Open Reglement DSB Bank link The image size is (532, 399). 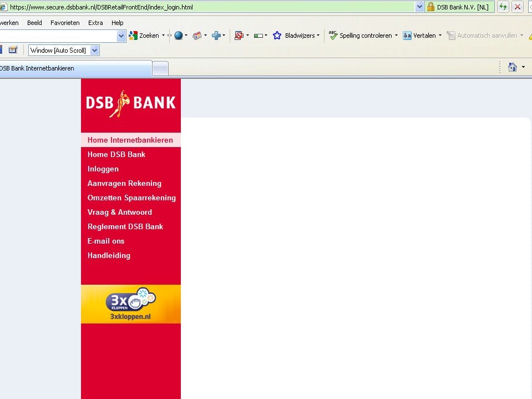coord(125,226)
